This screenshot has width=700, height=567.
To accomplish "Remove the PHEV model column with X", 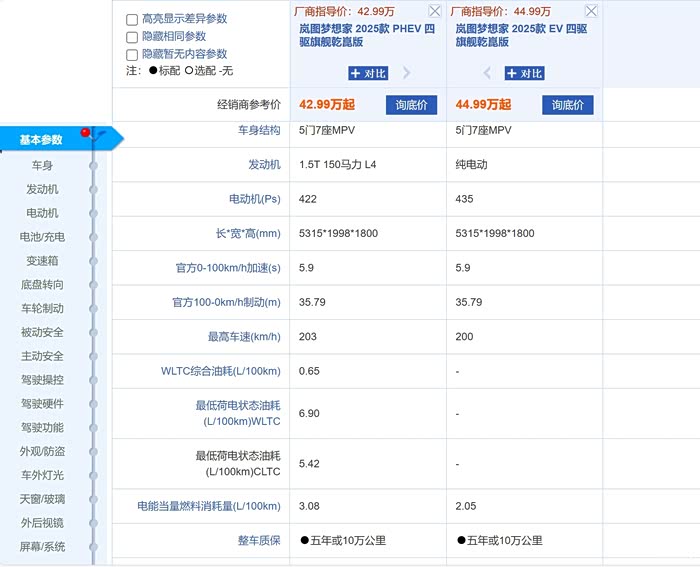I will pos(434,11).
